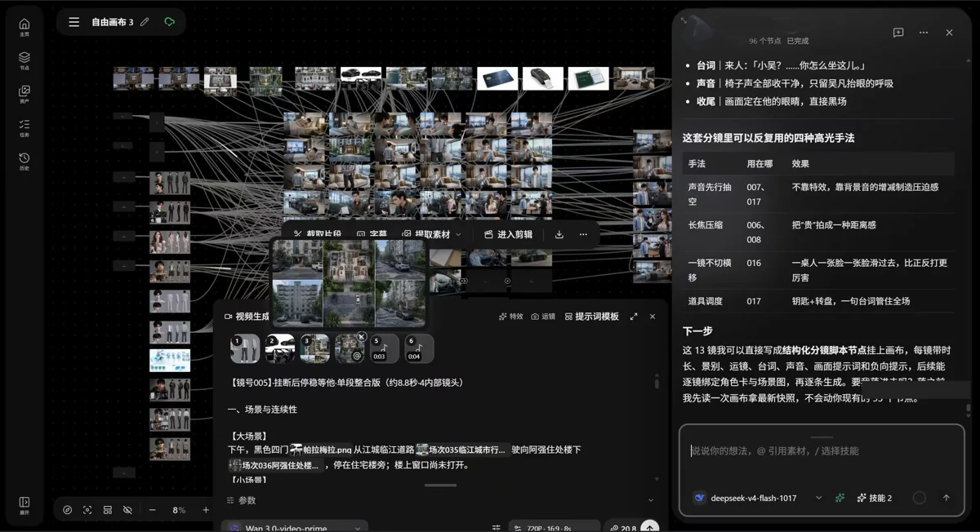Open the deepseek-v4-flash-1017 model dropdown
The width and height of the screenshot is (980, 532).
757,498
